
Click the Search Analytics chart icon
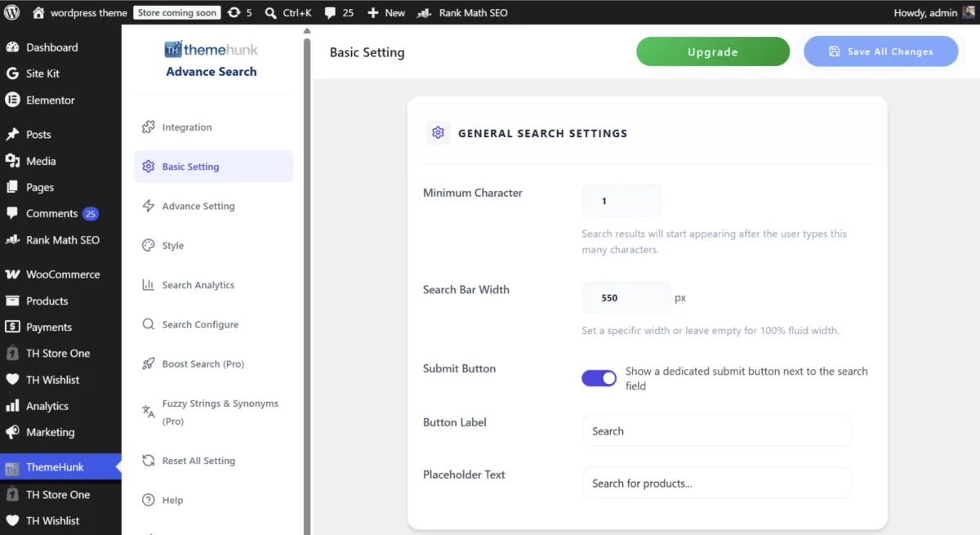pos(148,285)
